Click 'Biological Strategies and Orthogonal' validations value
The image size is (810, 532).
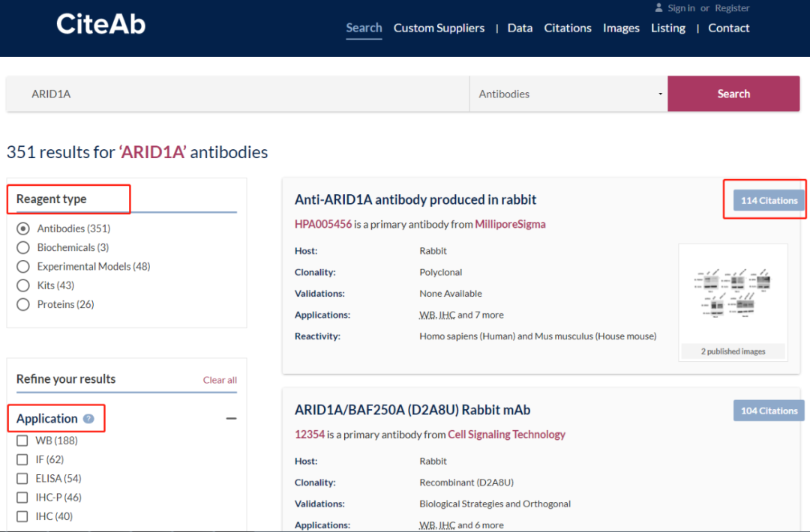(495, 504)
